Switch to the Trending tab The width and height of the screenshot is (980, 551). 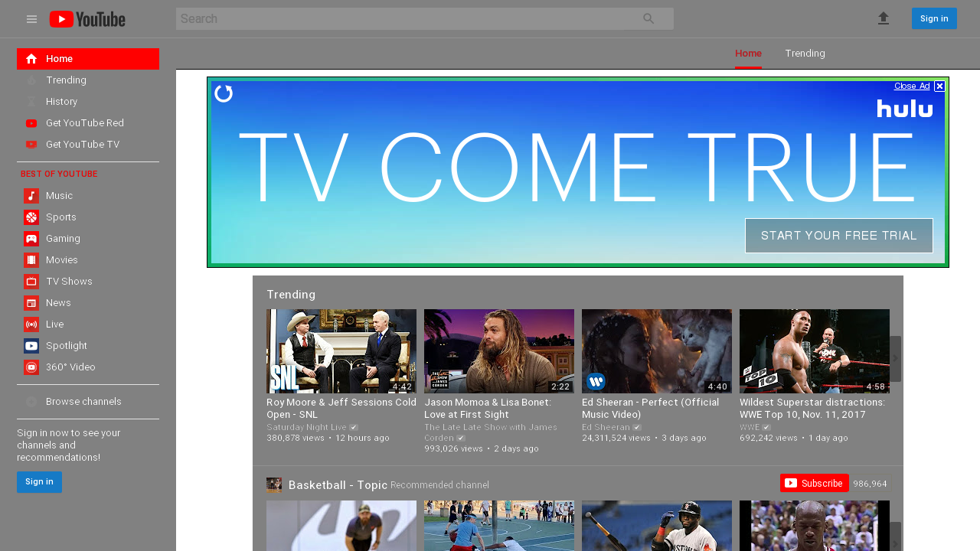pyautogui.click(x=805, y=54)
